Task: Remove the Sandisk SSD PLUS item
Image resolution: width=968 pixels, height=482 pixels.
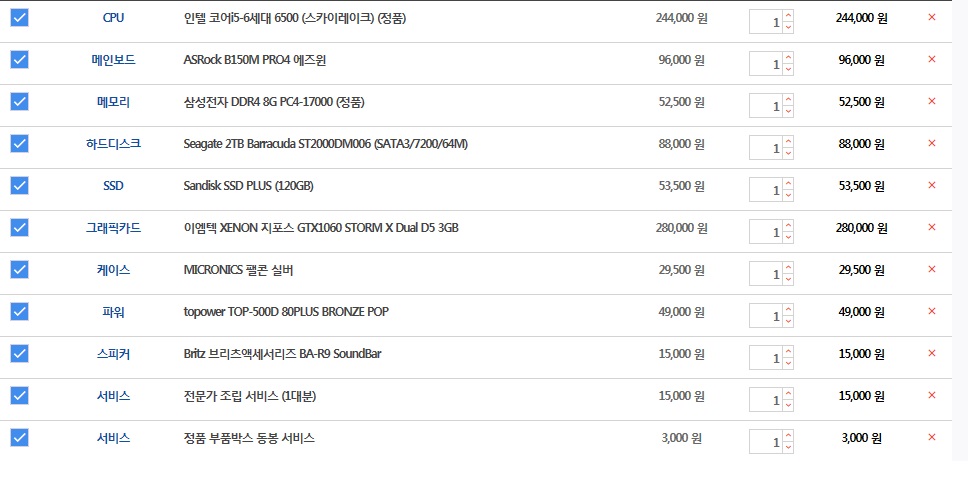Action: click(x=932, y=185)
